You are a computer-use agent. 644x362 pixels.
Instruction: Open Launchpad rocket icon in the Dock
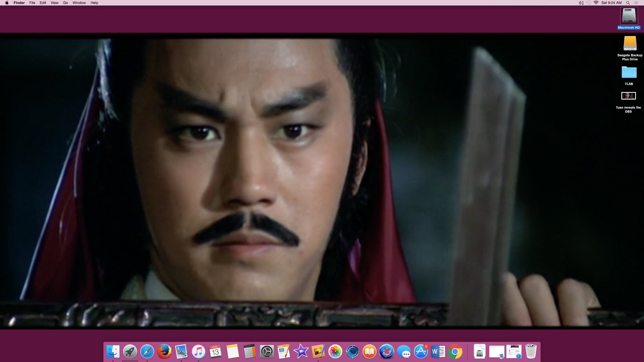(x=130, y=351)
